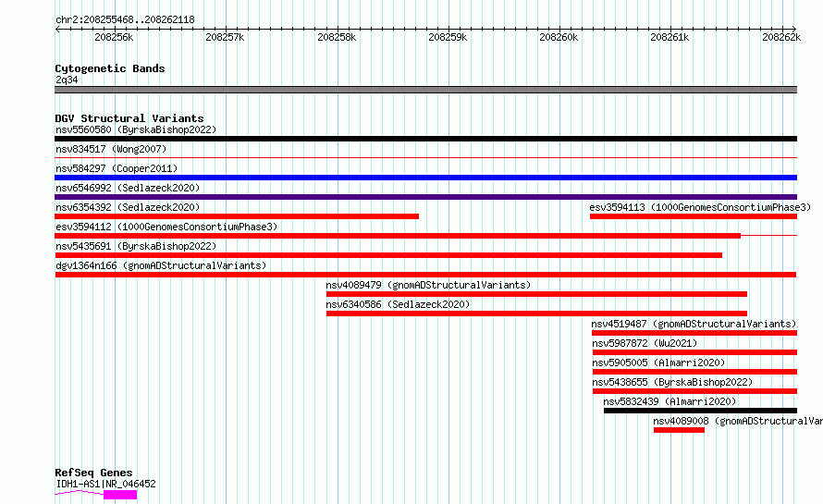The height and width of the screenshot is (504, 823).
Task: Click the nsv5832439 (Almarri2020) label
Action: tap(669, 401)
